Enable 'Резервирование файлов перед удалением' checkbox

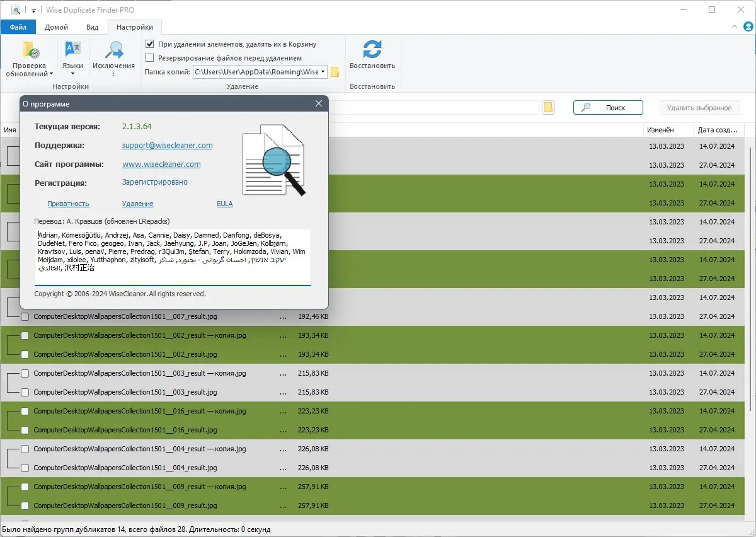(150, 58)
